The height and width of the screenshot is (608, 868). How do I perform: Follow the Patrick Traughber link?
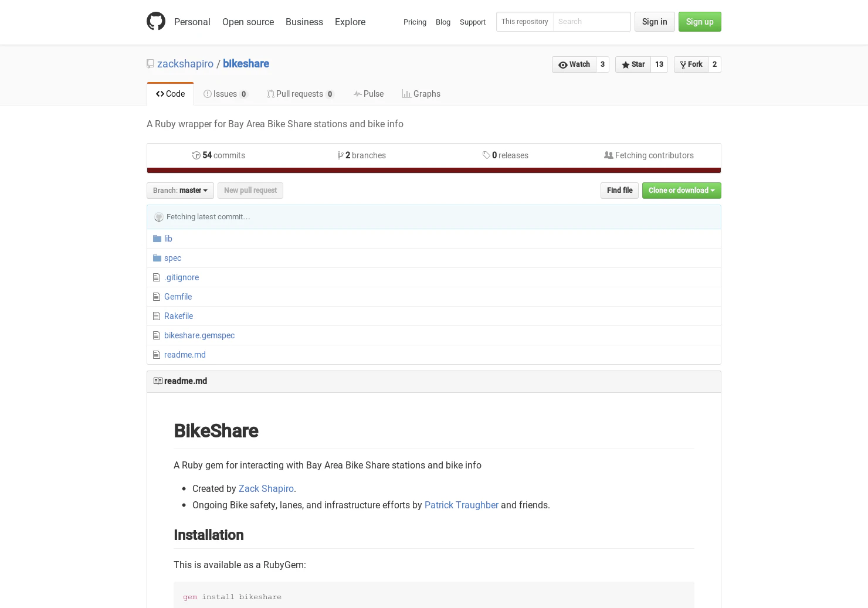[462, 505]
